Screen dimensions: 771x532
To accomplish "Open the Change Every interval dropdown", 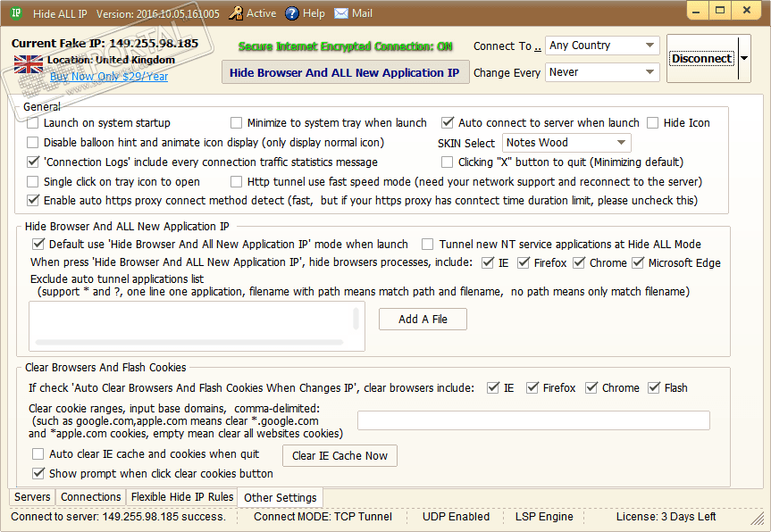I will [602, 72].
